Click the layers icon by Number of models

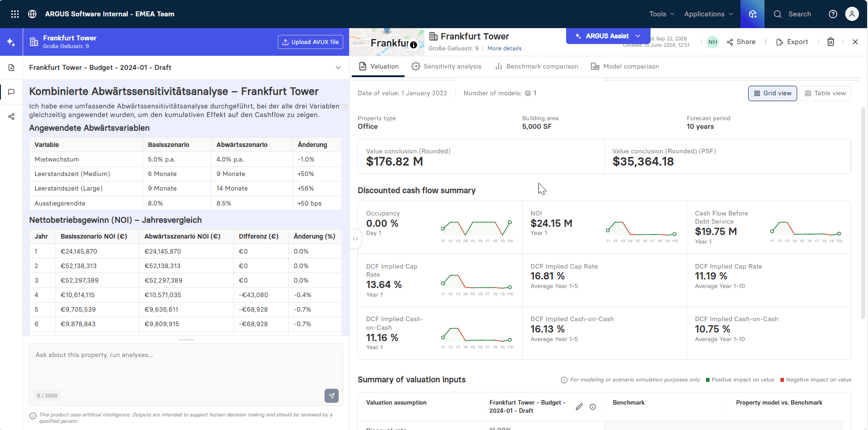[x=528, y=93]
